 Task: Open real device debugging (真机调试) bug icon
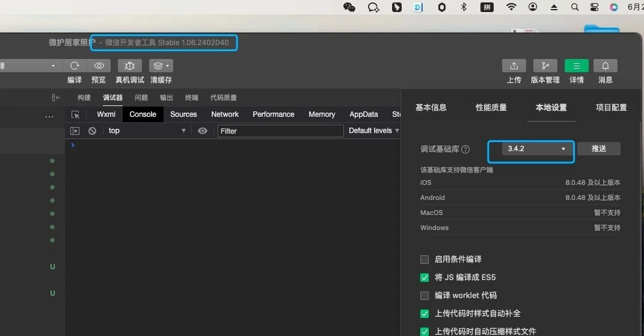click(x=130, y=66)
